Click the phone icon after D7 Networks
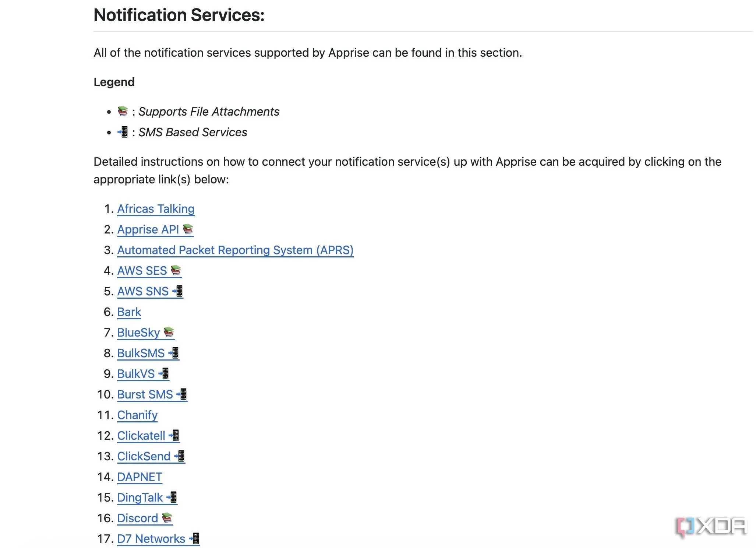756x548 pixels. [194, 538]
